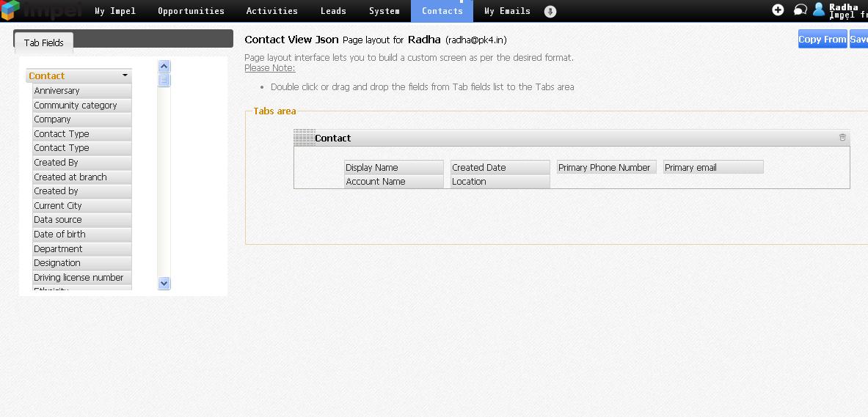Click the down-arrow more-menu icon
The image size is (868, 417).
tap(550, 12)
